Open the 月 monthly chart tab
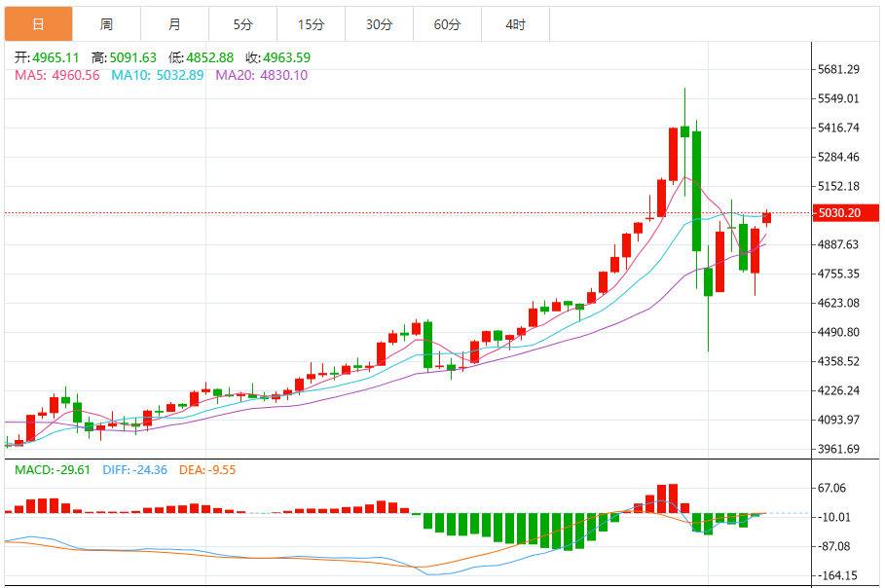Image resolution: width=885 pixels, height=588 pixels. tap(174, 24)
